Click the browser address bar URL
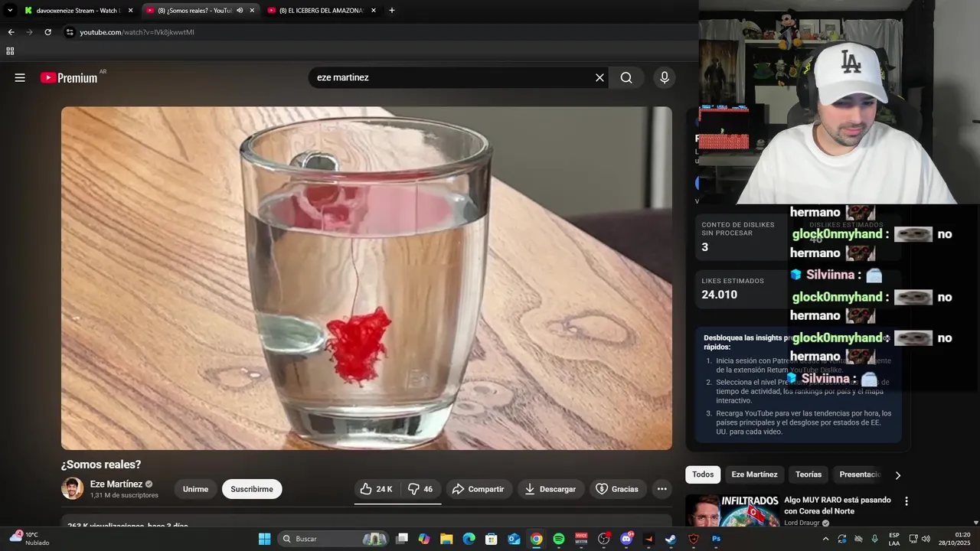This screenshot has height=551, width=980. coord(137,32)
